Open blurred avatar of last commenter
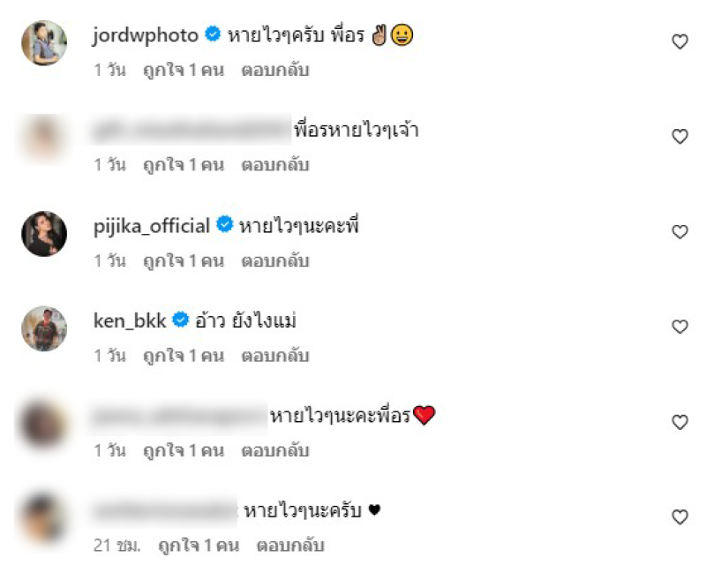706x588 pixels. coord(43,518)
